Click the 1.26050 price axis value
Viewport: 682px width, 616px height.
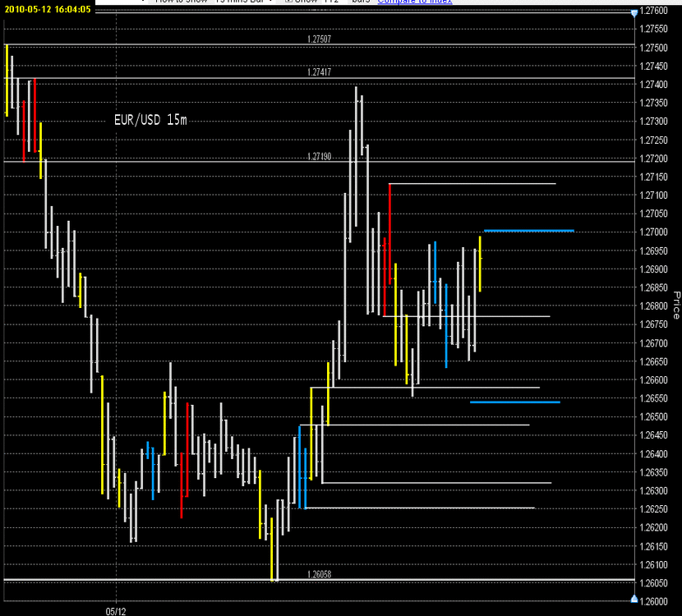coord(654,583)
